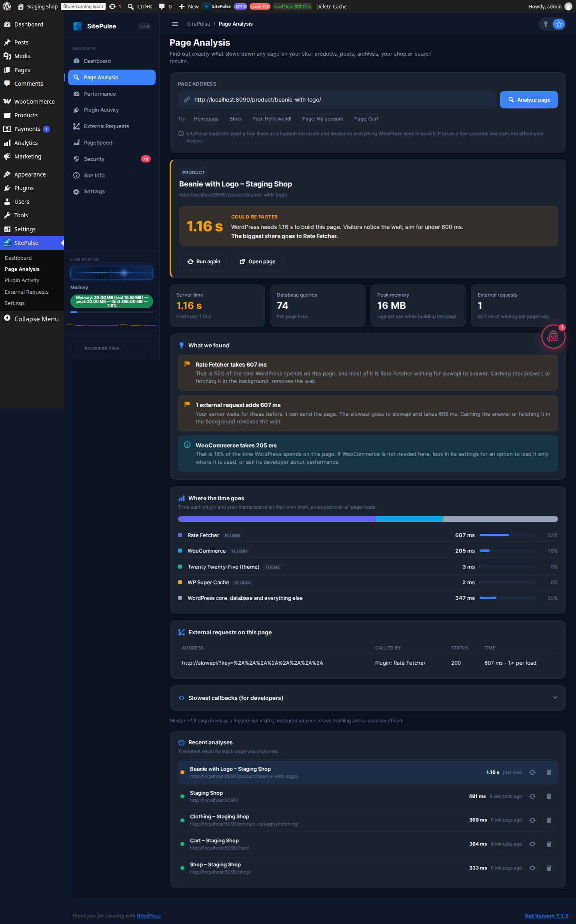Click Delete Cache in admin bar
Screen dimensions: 576x924
click(331, 6)
